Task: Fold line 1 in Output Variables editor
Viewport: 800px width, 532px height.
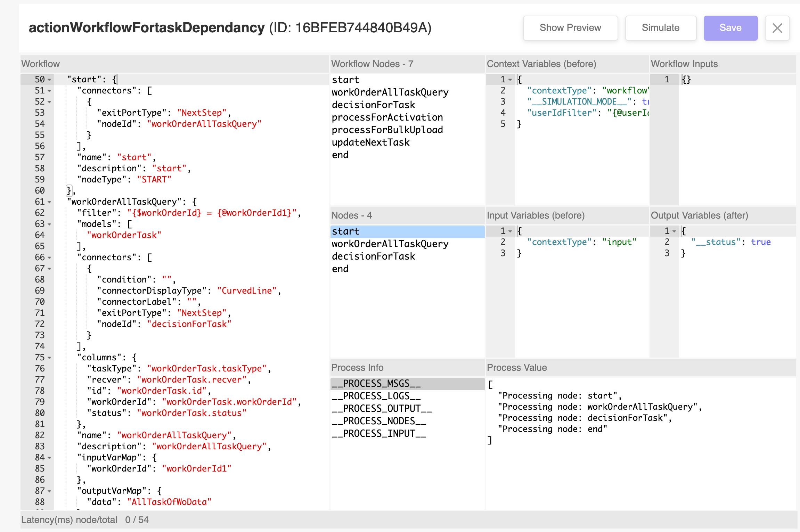Action: click(x=674, y=231)
